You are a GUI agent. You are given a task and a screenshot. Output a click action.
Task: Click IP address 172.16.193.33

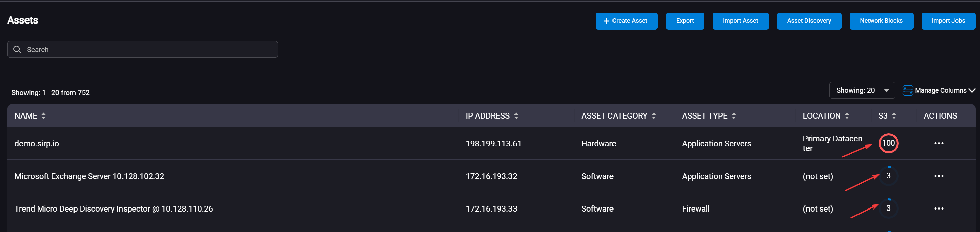491,209
